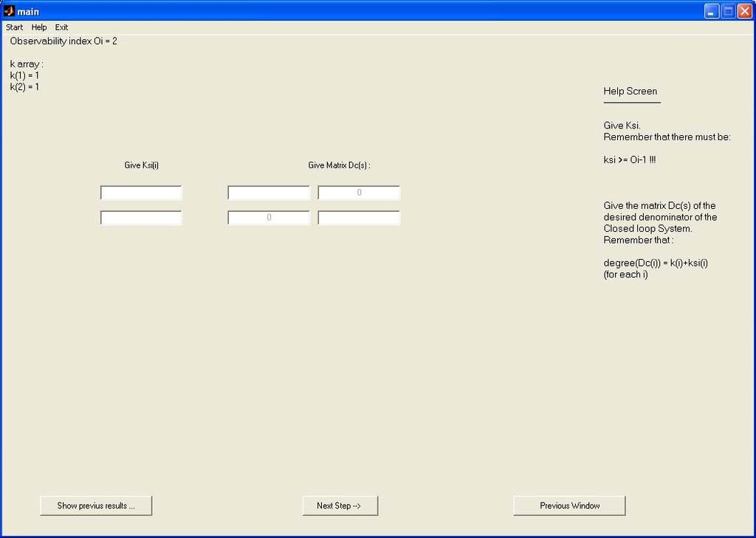Image resolution: width=756 pixels, height=538 pixels.
Task: Click the bottom-right Dc(s) matrix field
Action: click(359, 218)
